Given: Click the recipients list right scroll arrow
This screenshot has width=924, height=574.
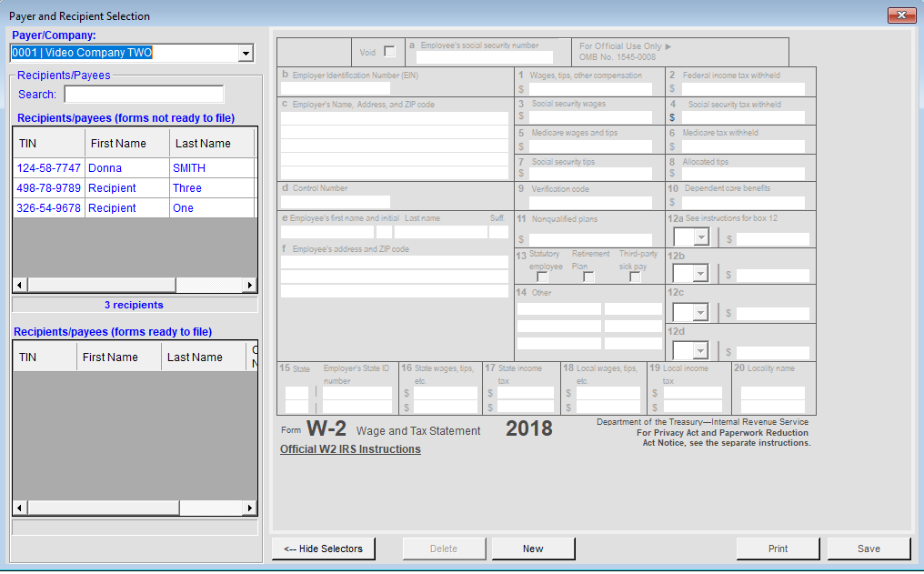Looking at the screenshot, I should pos(250,284).
